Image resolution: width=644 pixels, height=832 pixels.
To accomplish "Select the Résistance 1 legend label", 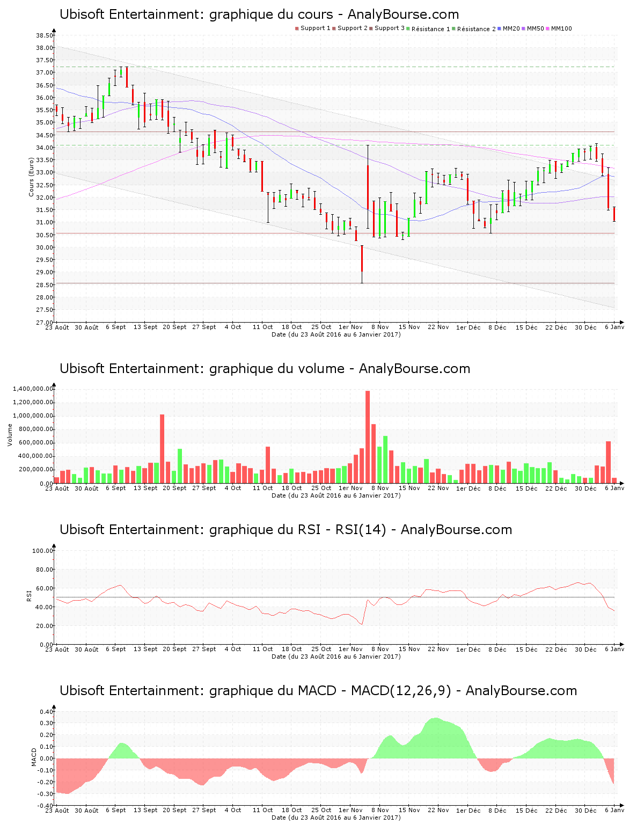I will click(431, 28).
